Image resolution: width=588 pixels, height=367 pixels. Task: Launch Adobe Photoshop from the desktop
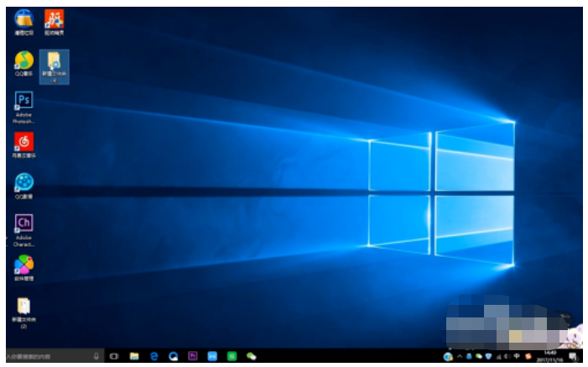pyautogui.click(x=24, y=102)
